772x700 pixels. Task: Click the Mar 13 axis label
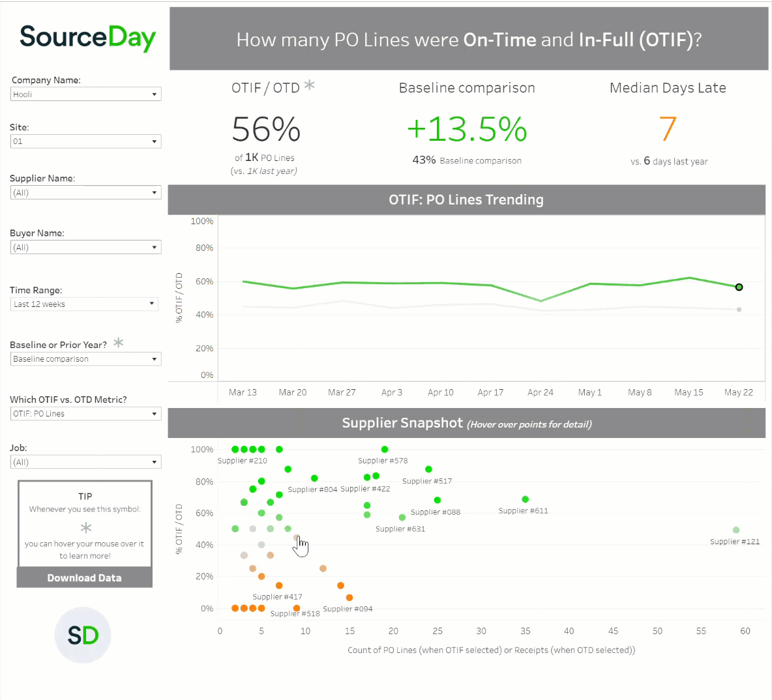243,392
